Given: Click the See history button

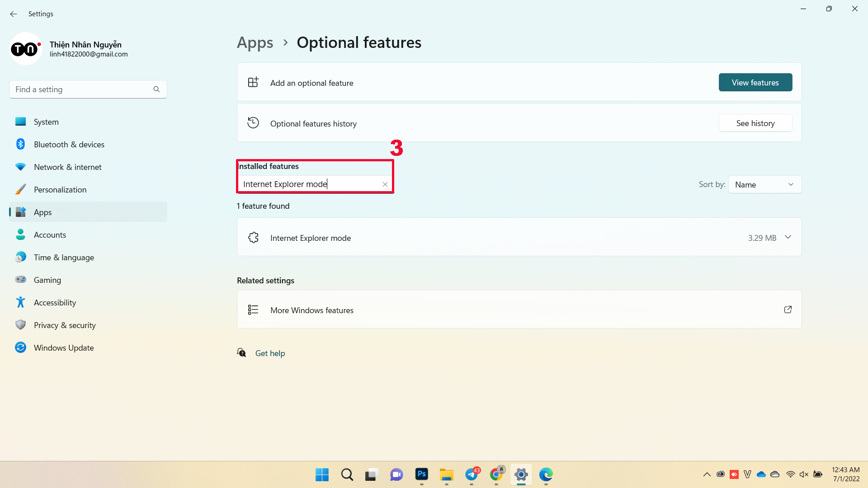Looking at the screenshot, I should tap(755, 123).
